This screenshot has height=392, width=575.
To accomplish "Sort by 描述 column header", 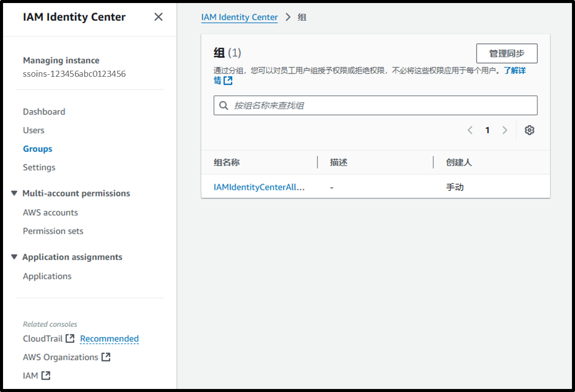I will [338, 162].
